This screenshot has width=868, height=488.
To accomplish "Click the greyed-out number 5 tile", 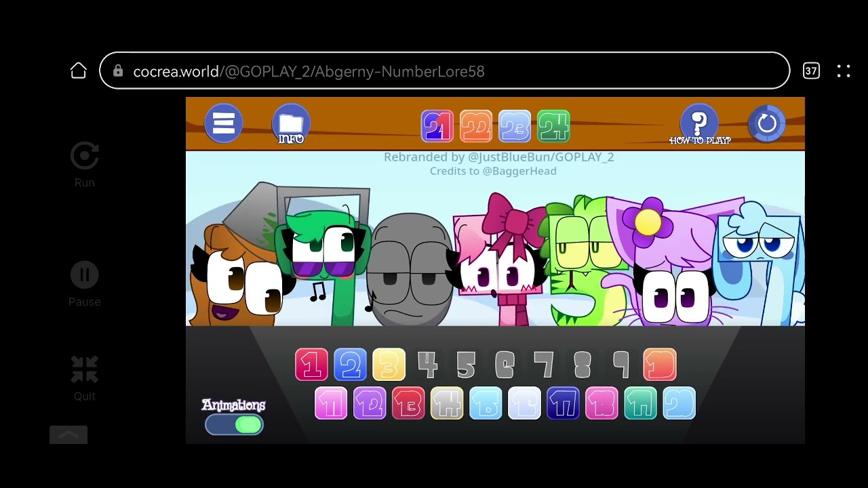I will [466, 365].
